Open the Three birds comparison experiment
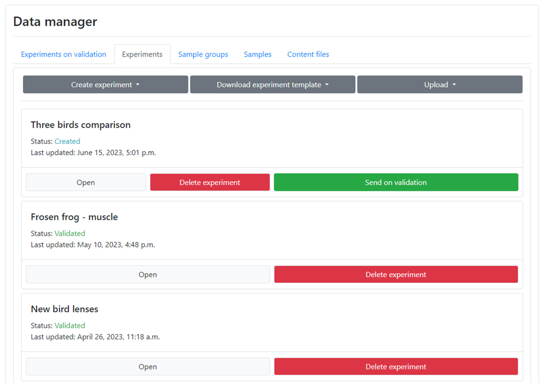Viewport: 544px width, 392px height. point(86,182)
